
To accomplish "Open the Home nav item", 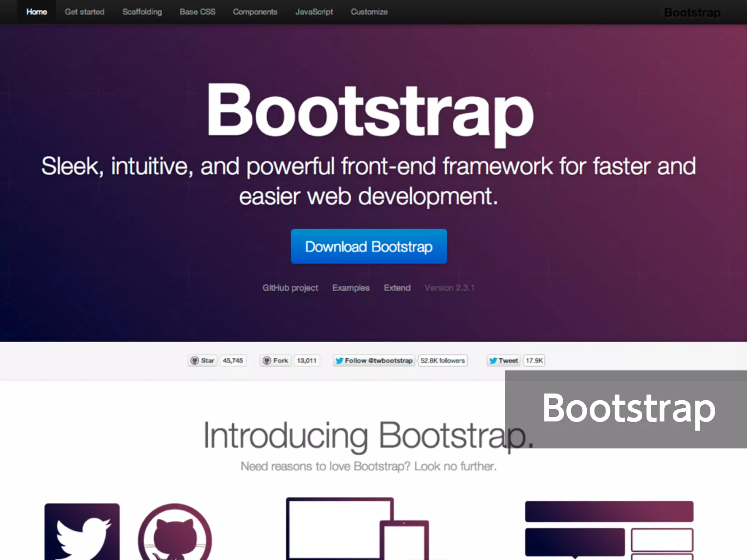I will tap(36, 12).
